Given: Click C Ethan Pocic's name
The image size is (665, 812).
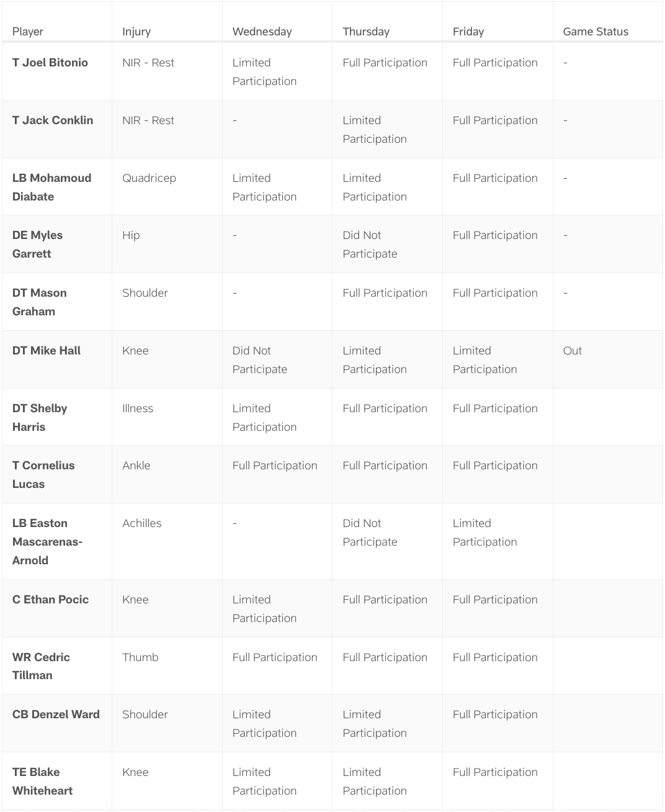Looking at the screenshot, I should tap(50, 600).
